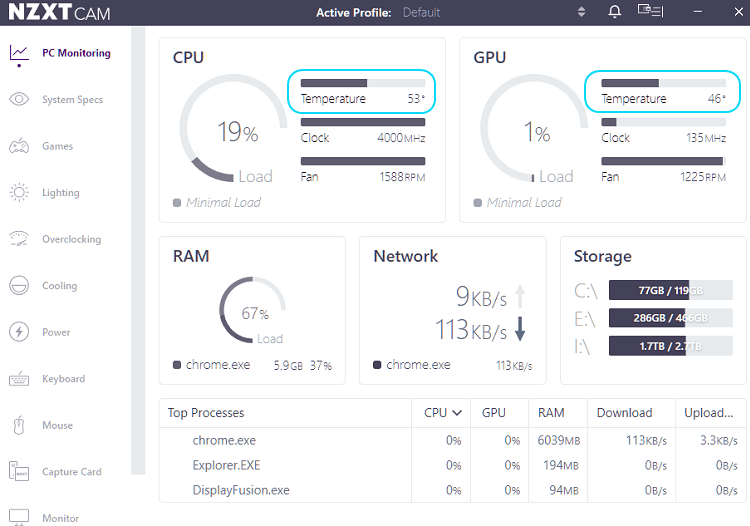Screen dimensions: 750x526
Task: Click chrome.exe in the RAM card
Action: (218, 365)
